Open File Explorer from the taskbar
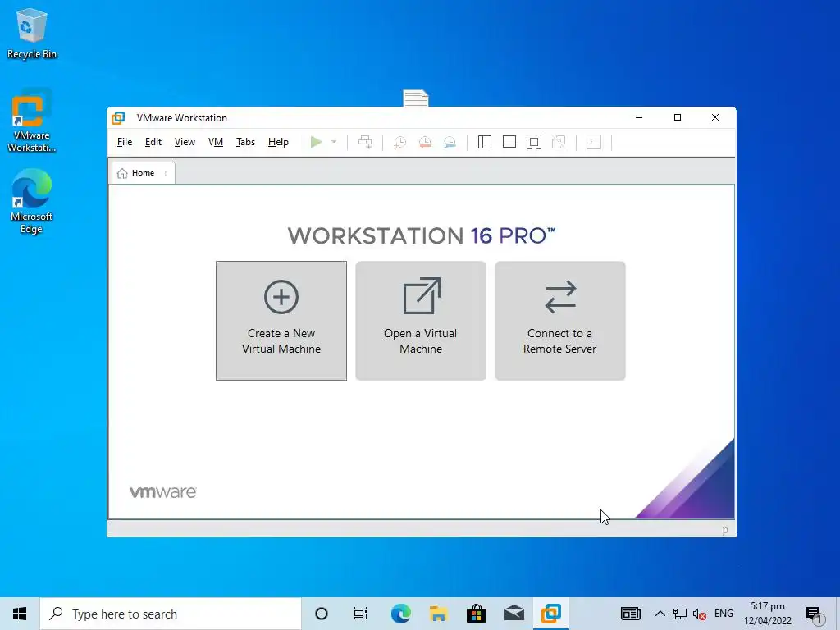 click(x=438, y=614)
